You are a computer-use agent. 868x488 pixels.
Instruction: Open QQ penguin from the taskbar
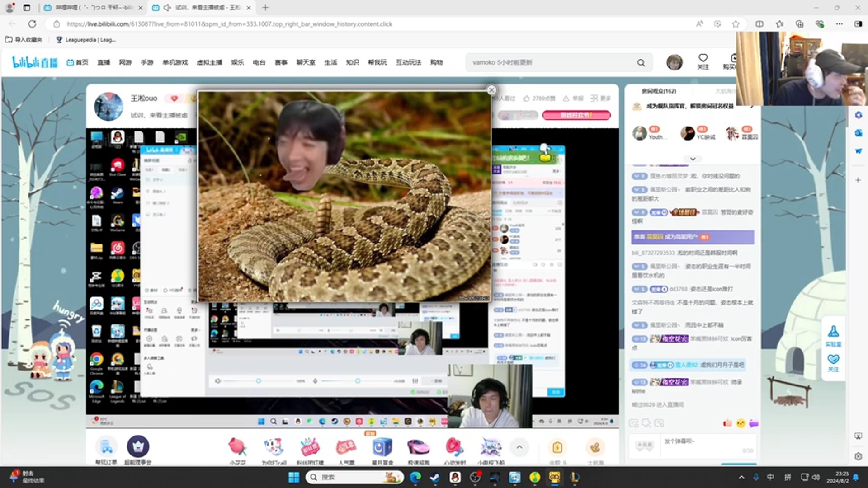coord(455,477)
